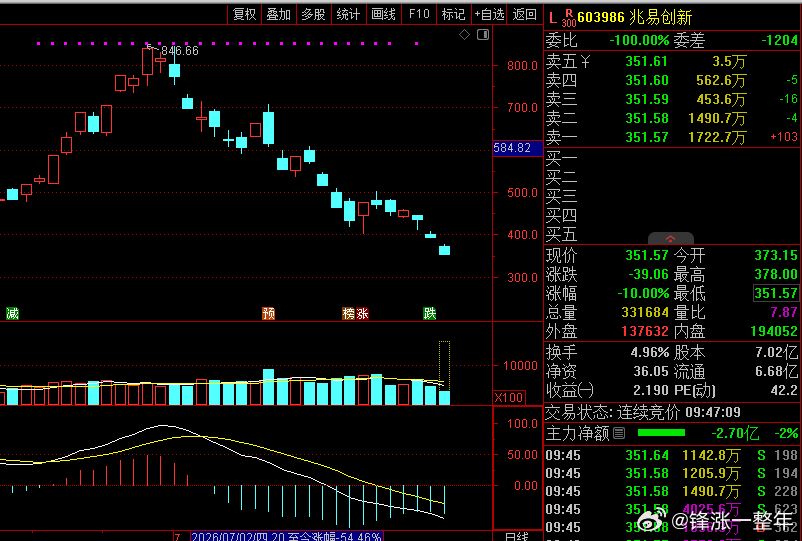802x541 pixels.
Task: Click the boxed 最低 351.57 value
Action: coord(776,293)
